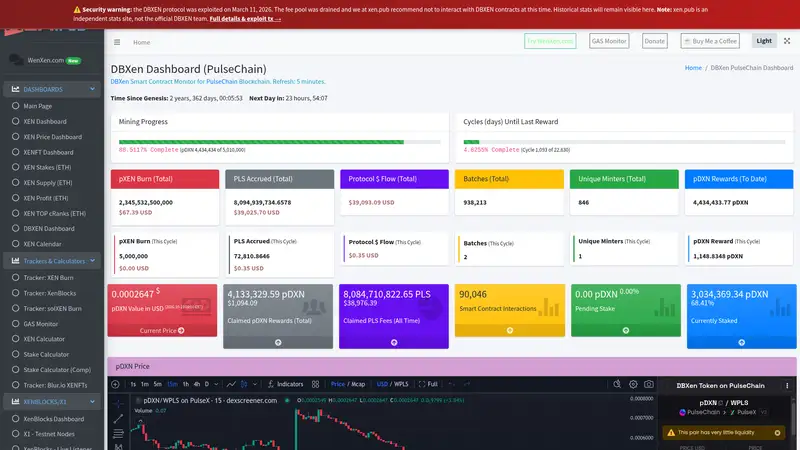
Task: Select 4h chart timeframe
Action: pos(196,384)
